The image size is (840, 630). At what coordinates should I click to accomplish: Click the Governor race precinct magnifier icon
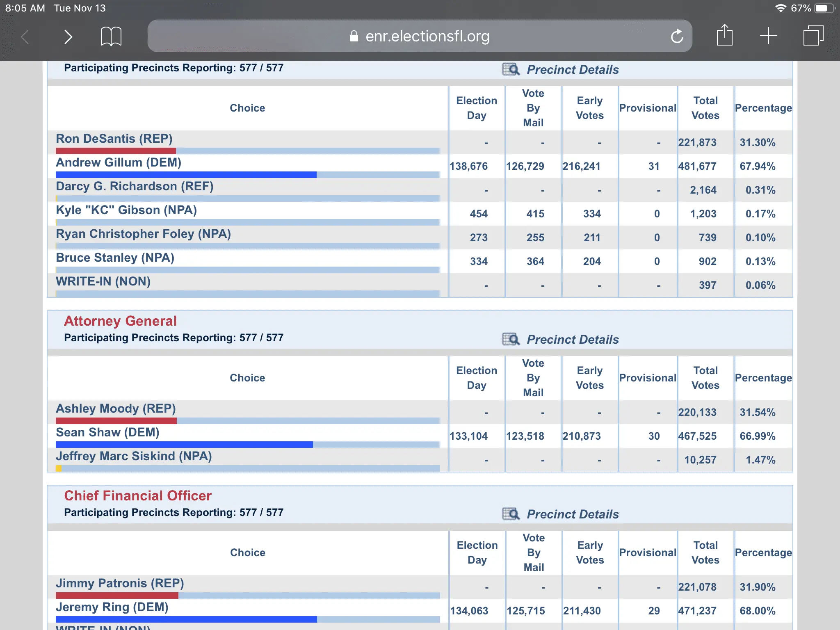[511, 69]
